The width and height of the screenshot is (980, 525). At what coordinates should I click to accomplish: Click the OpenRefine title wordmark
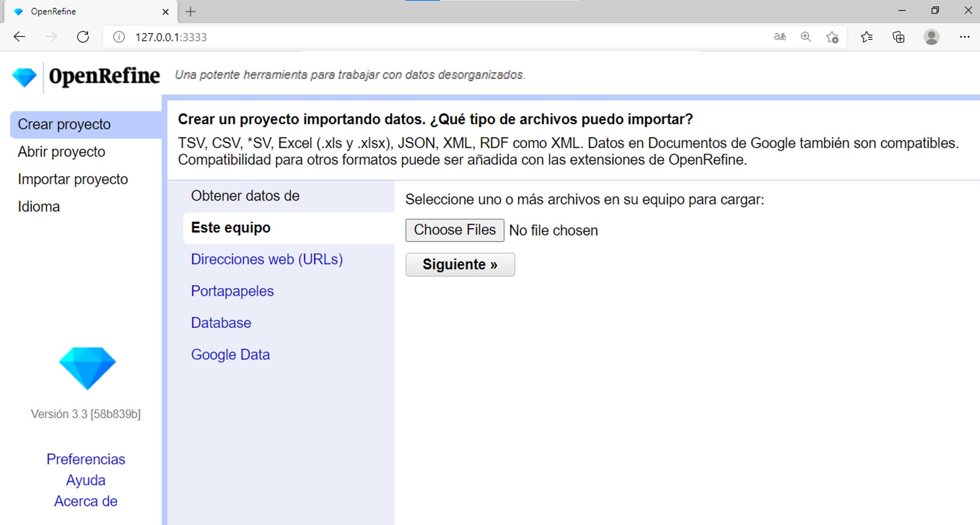coord(104,76)
